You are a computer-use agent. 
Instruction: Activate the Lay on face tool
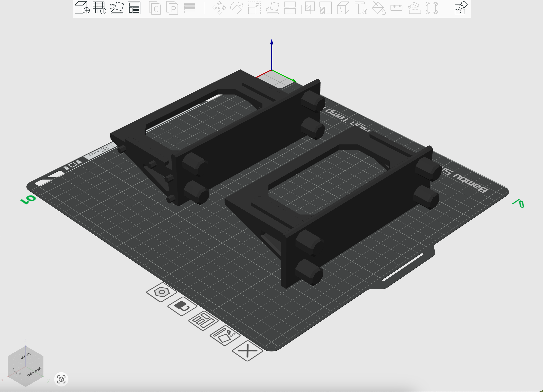(272, 8)
